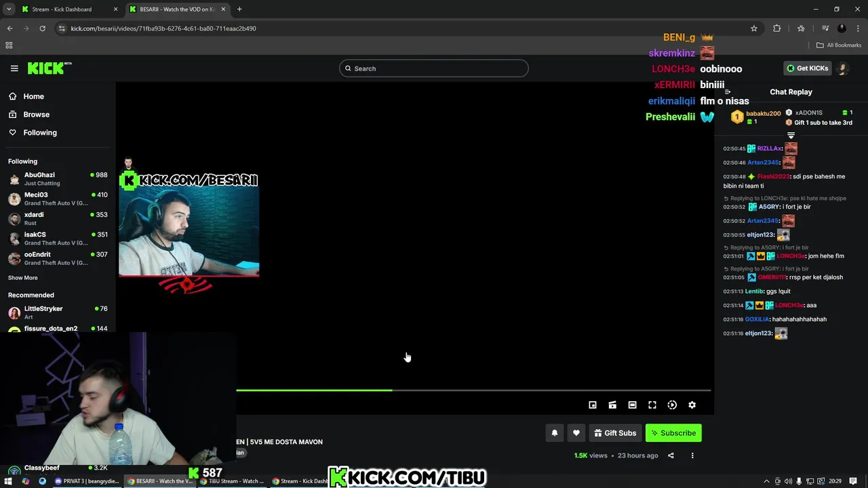Viewport: 868px width, 488px height.
Task: Show hidden system tray icons
Action: point(767,481)
